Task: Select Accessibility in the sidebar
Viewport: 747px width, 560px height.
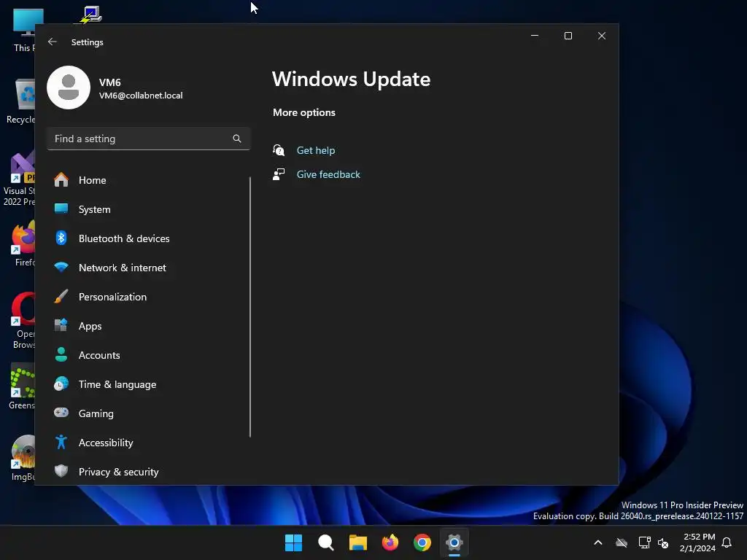Action: pyautogui.click(x=149, y=443)
